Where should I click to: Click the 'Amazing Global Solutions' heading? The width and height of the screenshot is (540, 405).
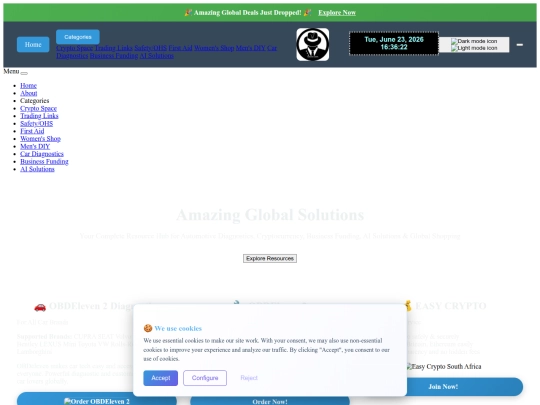point(270,215)
